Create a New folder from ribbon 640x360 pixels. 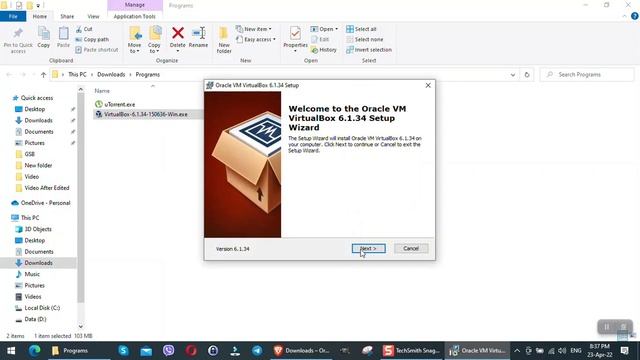pos(224,40)
